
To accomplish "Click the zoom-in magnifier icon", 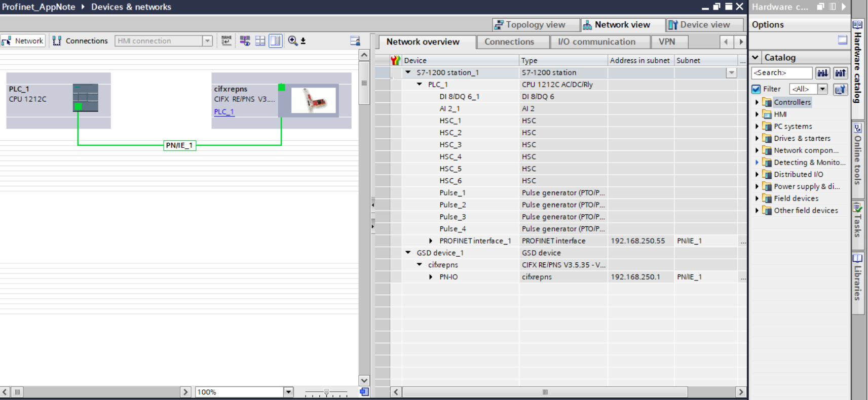I will tap(293, 41).
